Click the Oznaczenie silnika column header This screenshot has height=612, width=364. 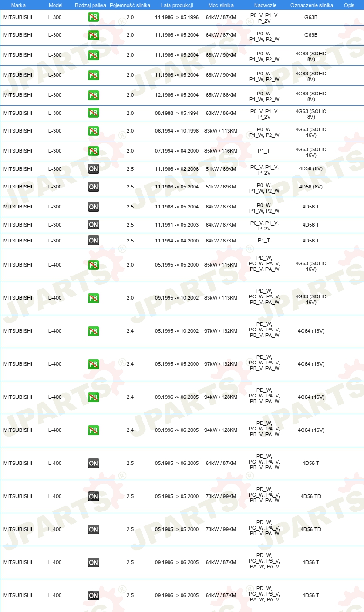(312, 5)
